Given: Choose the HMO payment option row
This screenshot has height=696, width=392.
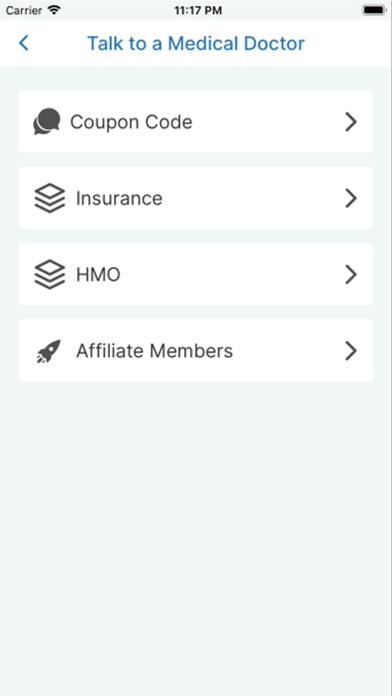Looking at the screenshot, I should pyautogui.click(x=196, y=274).
